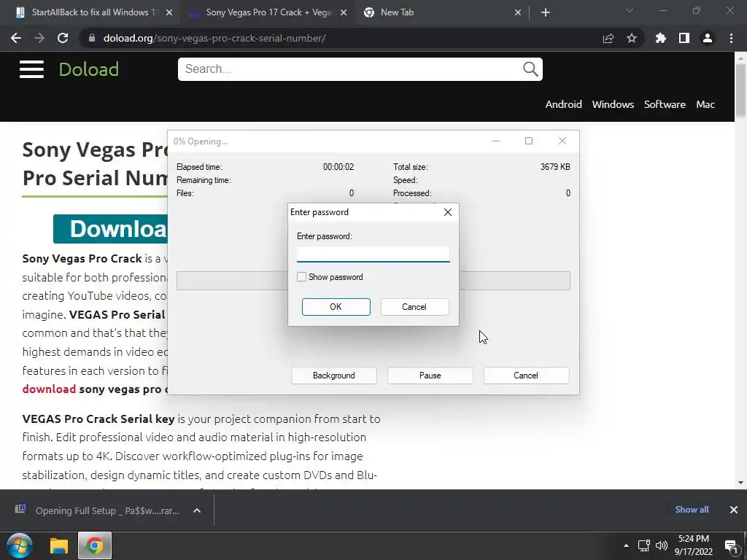Open the Windows menu on Doload

tap(613, 104)
